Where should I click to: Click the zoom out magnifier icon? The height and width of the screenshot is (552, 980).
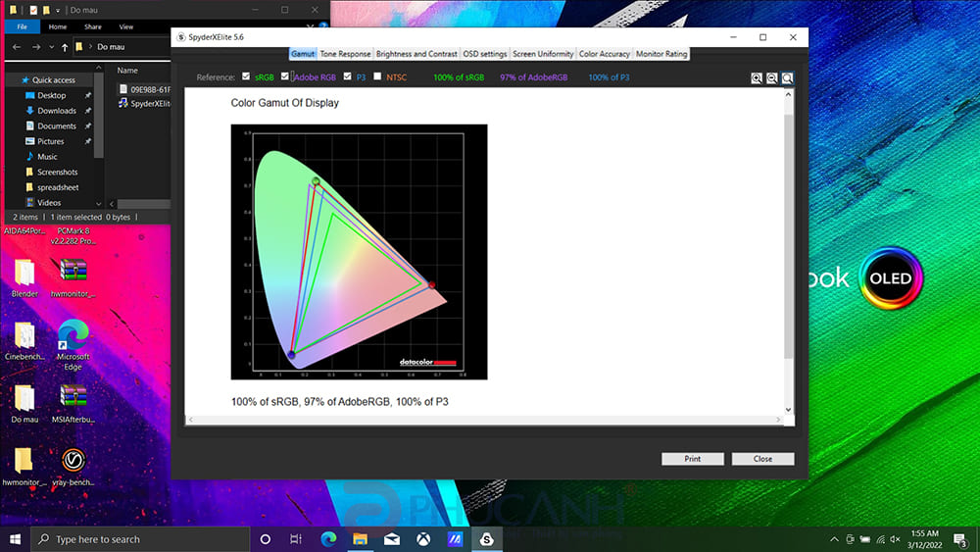point(772,78)
